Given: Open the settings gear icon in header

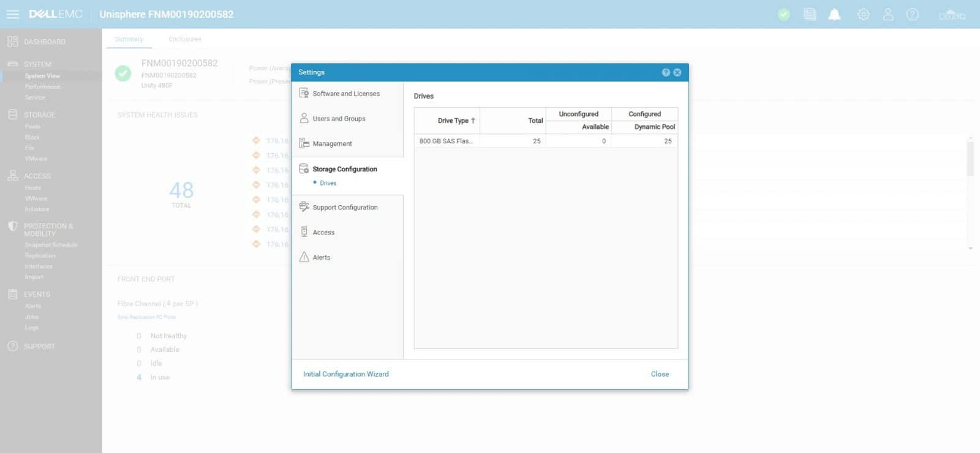Looking at the screenshot, I should point(863,14).
